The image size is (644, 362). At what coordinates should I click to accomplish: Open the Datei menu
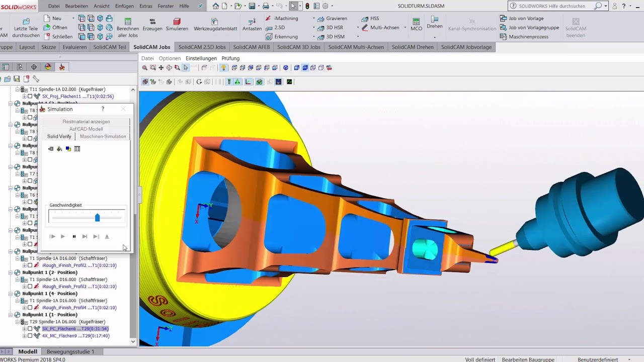click(54, 6)
